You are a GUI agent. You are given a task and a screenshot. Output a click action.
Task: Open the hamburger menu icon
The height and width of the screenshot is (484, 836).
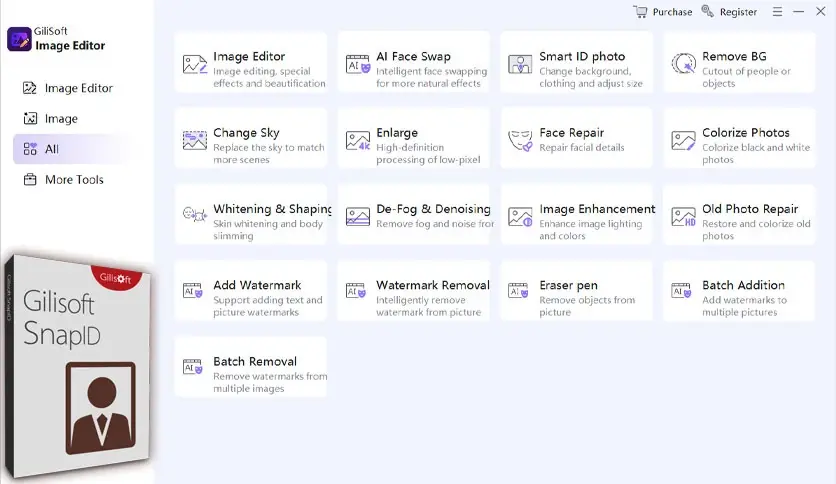pos(777,12)
